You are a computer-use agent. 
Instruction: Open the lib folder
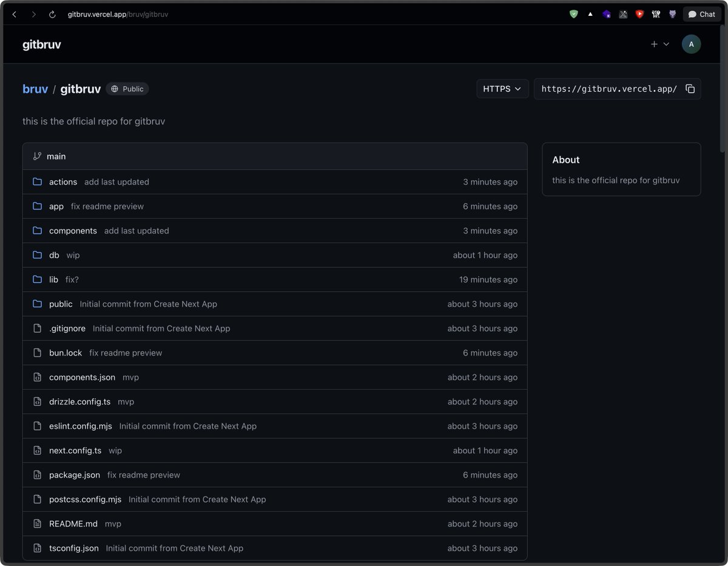click(53, 280)
